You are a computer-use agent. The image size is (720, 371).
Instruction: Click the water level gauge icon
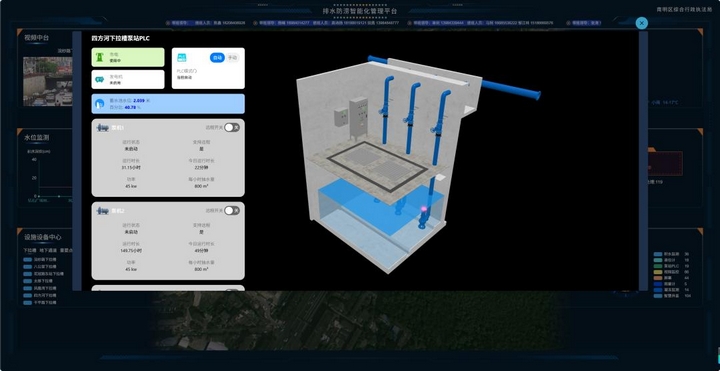[99, 104]
